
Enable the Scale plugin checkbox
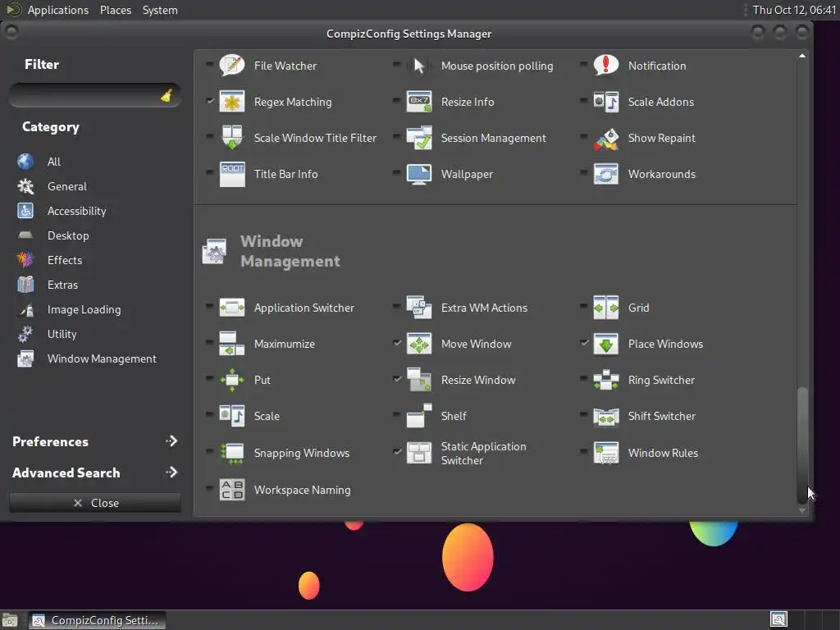[210, 414]
